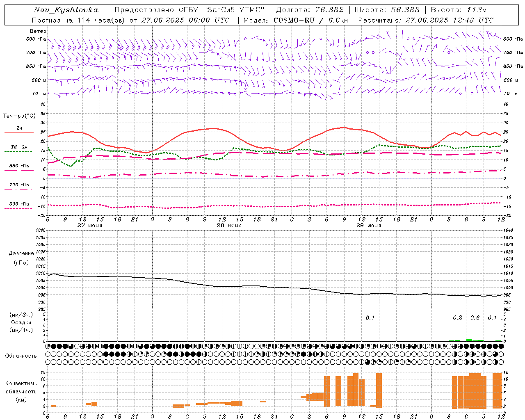Click the Осадки precipitation label
525x420 pixels.
pyautogui.click(x=21, y=322)
